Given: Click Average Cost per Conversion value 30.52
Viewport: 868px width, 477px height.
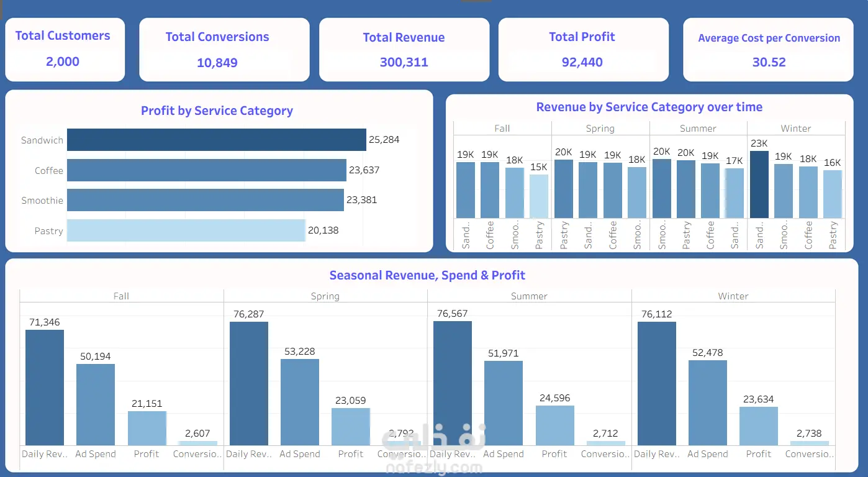Looking at the screenshot, I should (x=769, y=62).
